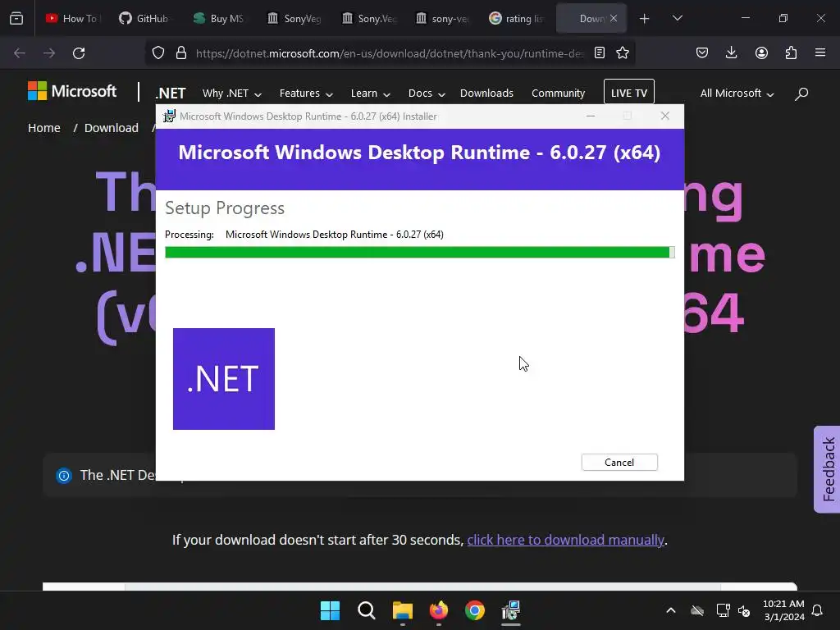The width and height of the screenshot is (840, 630).
Task: Open the Firefox downloads panel
Action: [731, 53]
